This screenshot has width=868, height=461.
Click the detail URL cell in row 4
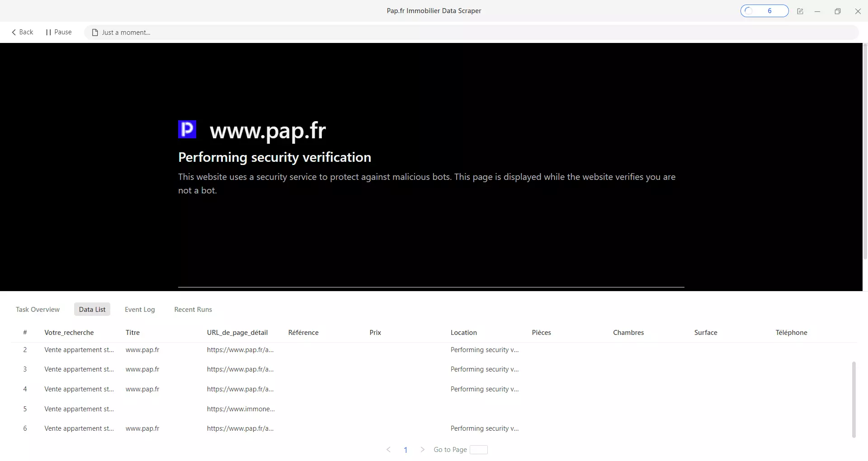[x=240, y=389]
